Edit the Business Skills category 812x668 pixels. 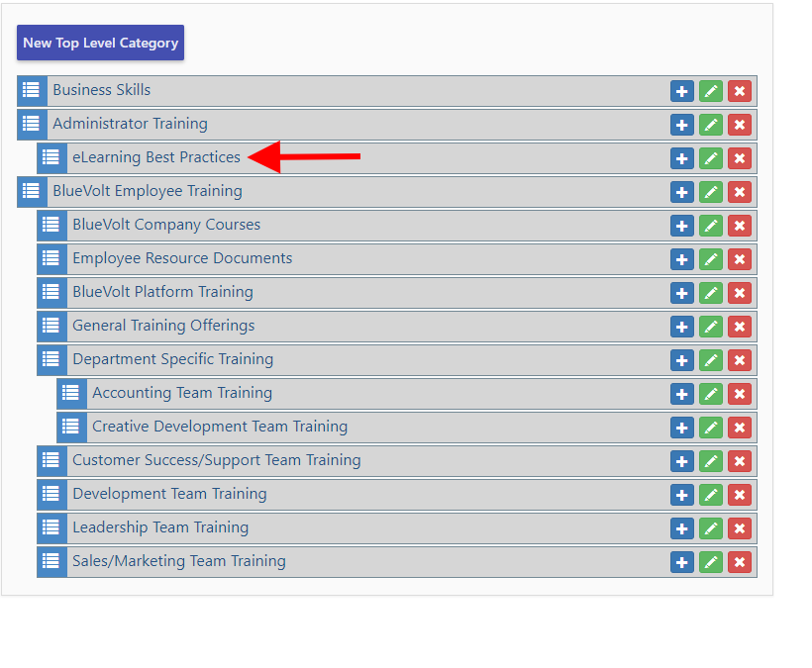click(711, 91)
